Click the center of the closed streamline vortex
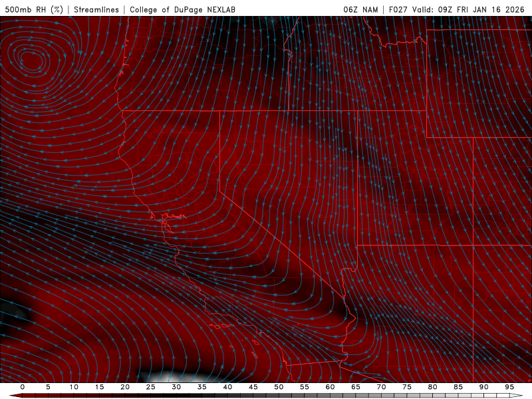Viewport: 532px width, 399px height. 33,60
